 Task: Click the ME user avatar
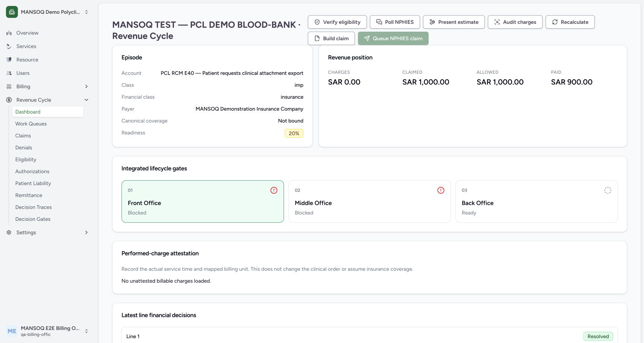12,331
